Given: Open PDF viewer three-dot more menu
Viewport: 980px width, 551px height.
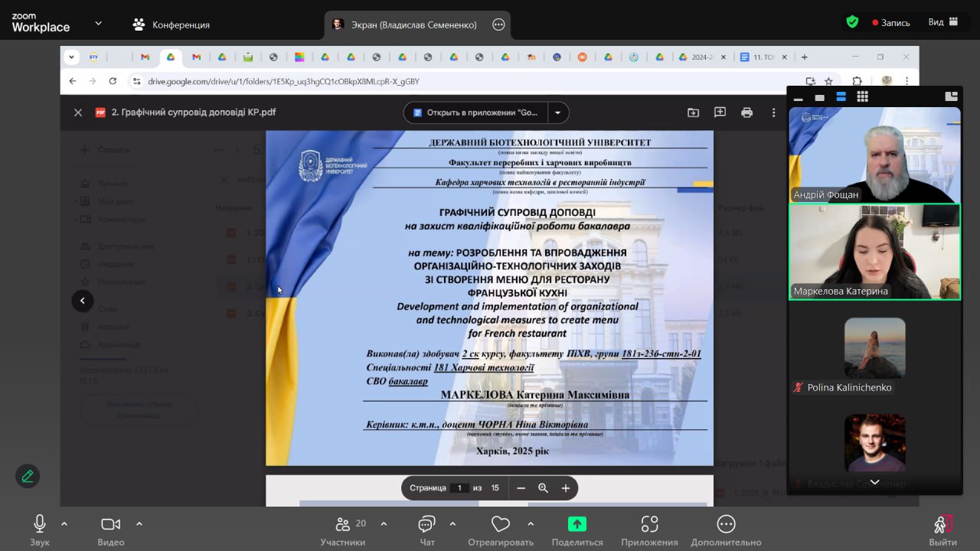Looking at the screenshot, I should (773, 112).
